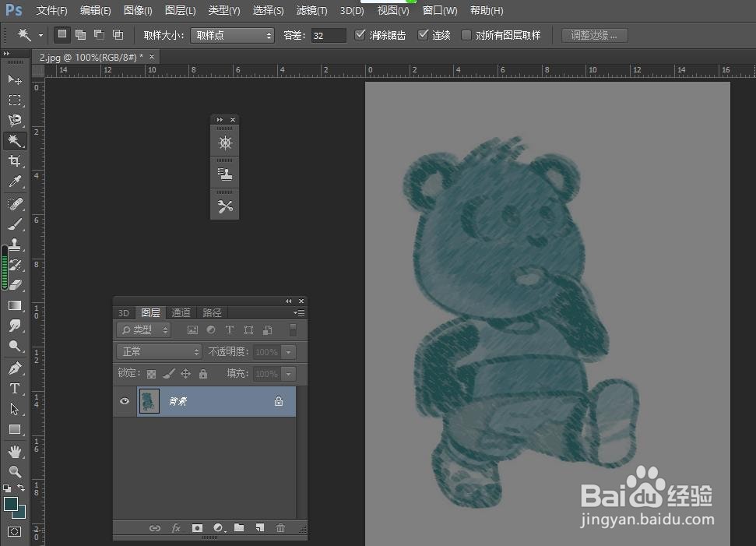The image size is (756, 546).
Task: Select the Rectangle shape tool
Action: click(x=15, y=429)
